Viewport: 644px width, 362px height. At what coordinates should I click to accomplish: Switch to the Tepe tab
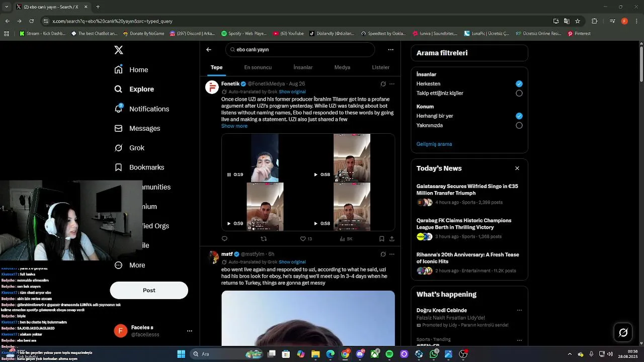pos(216,67)
